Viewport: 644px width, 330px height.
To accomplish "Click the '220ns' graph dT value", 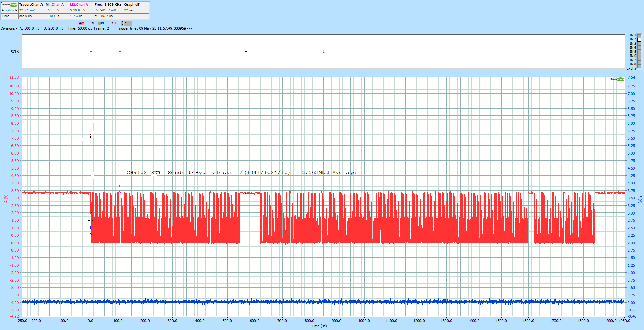I will pyautogui.click(x=136, y=10).
